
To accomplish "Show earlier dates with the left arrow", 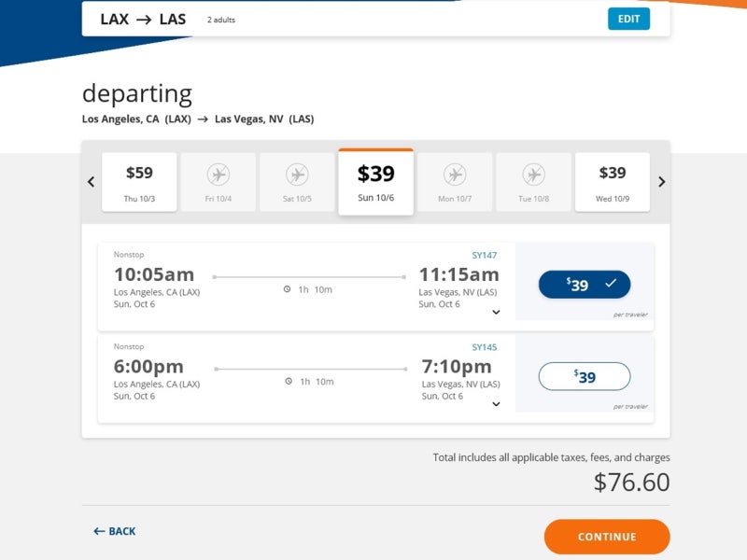I will pyautogui.click(x=91, y=181).
